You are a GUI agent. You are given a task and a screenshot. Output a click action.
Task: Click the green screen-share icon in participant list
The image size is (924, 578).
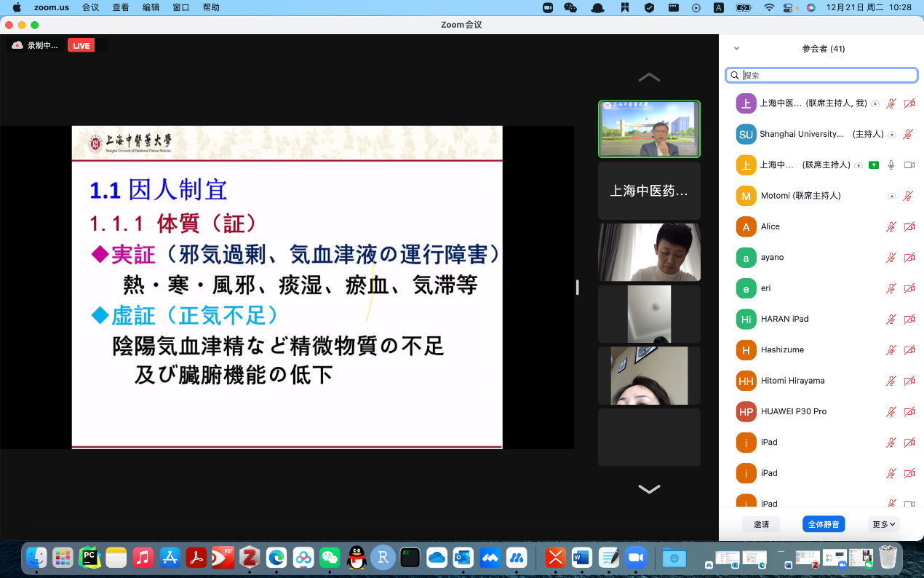pos(874,165)
